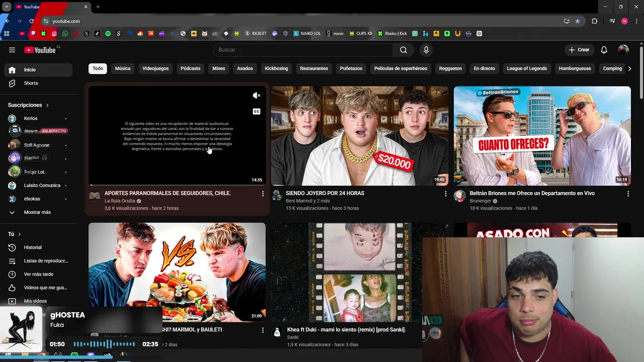This screenshot has width=644, height=362.
Task: Select the Pódcasts filter chip
Action: tap(190, 68)
